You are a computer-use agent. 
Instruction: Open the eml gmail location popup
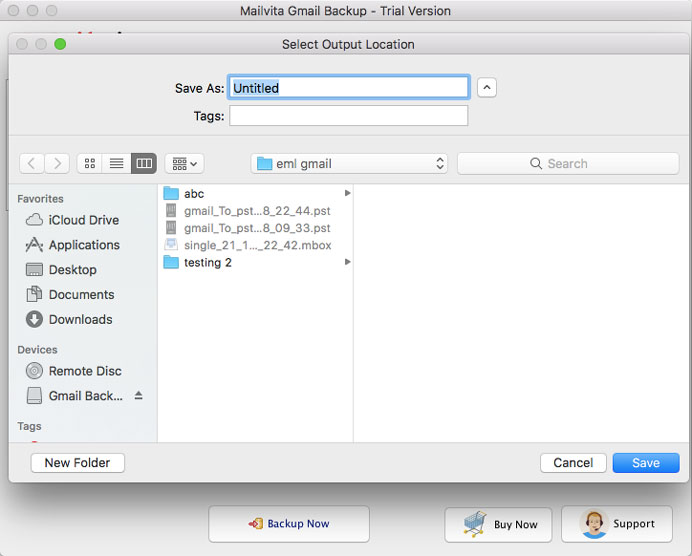click(349, 163)
